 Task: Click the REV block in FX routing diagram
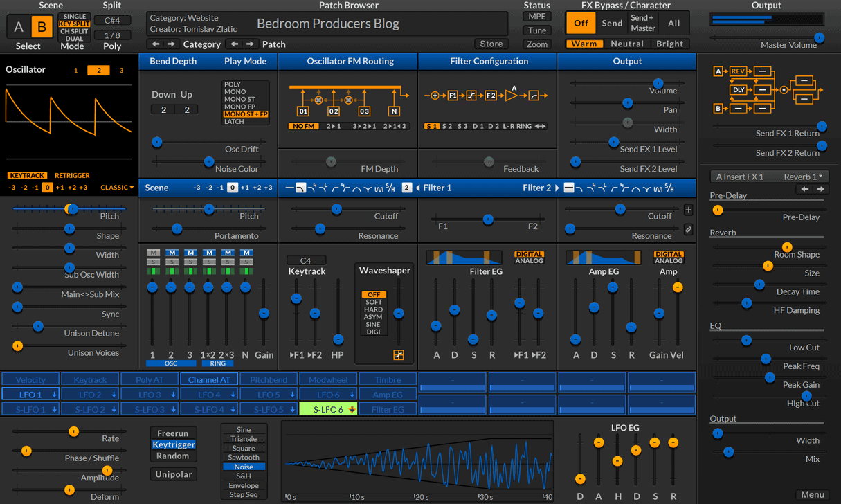point(738,71)
